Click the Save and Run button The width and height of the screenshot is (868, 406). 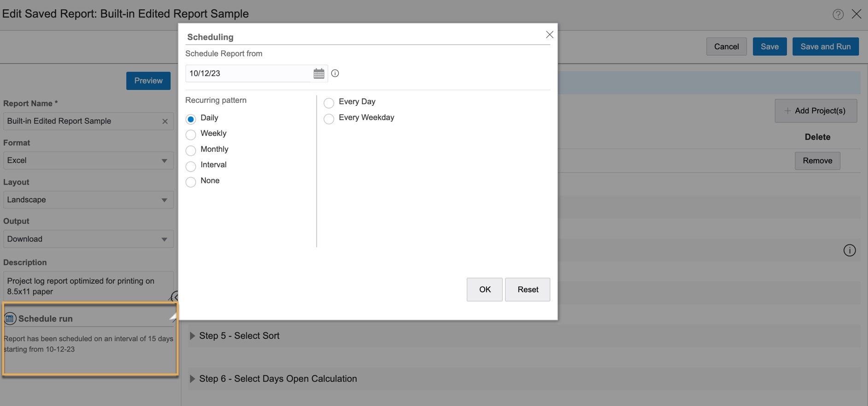(826, 46)
